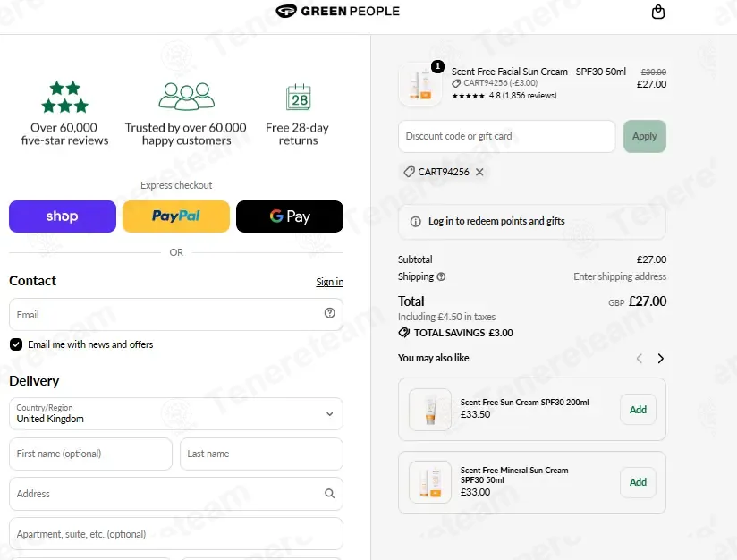Click the info icon beside Log in to redeem
This screenshot has height=560, width=737.
[x=416, y=222]
